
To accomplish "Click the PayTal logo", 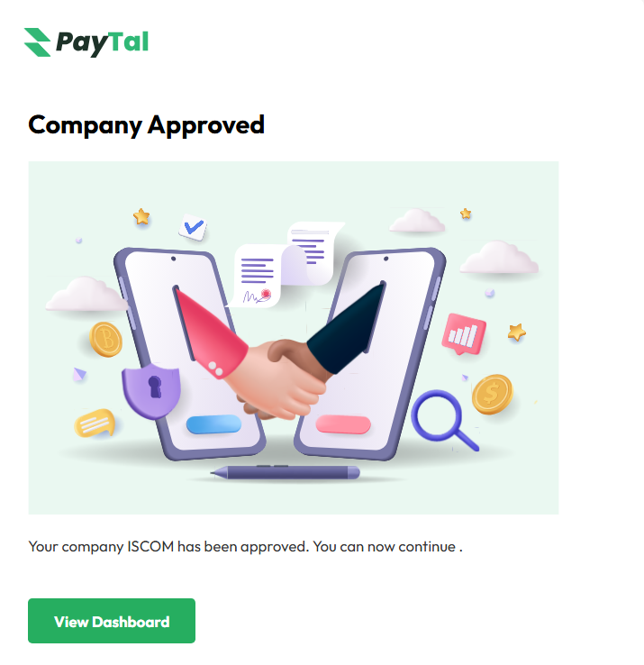I will pos(86,42).
